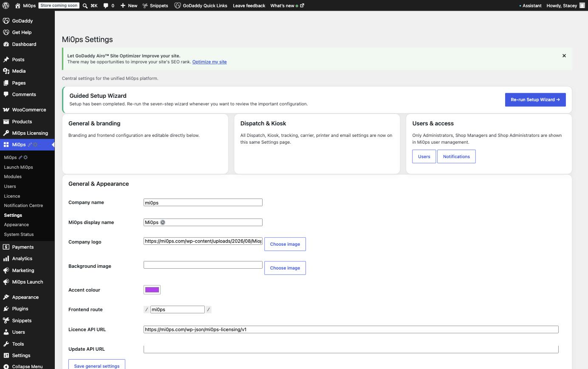Open What's new link in admin bar
588x369 pixels.
(287, 6)
